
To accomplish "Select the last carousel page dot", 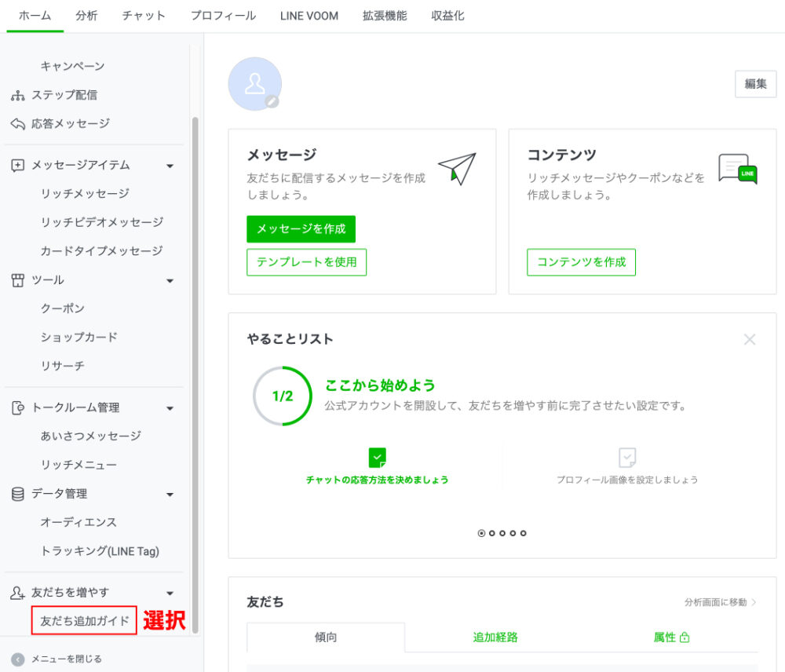I will point(524,533).
